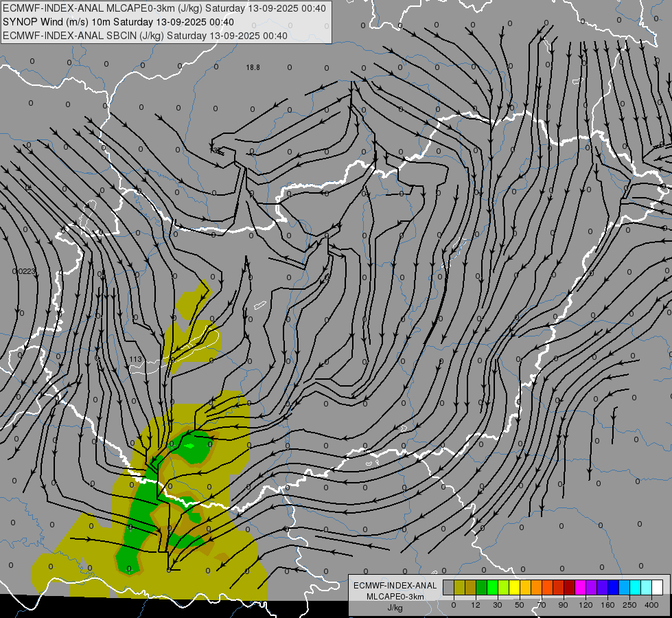
Task: Click the dark green legend swatch
Action: [x=482, y=587]
